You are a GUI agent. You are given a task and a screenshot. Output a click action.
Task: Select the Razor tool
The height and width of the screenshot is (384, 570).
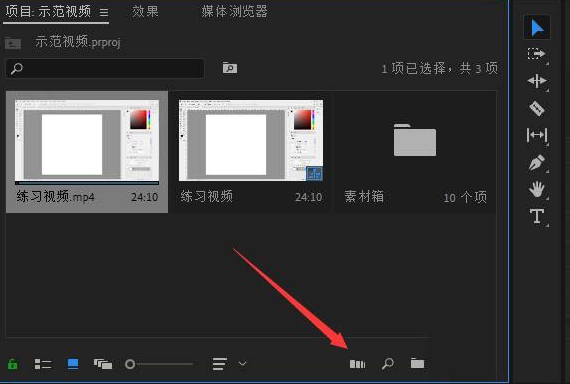[537, 108]
